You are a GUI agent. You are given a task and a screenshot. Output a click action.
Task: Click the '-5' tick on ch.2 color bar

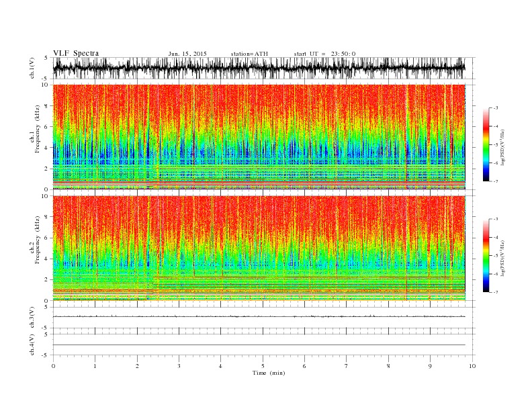coord(495,256)
